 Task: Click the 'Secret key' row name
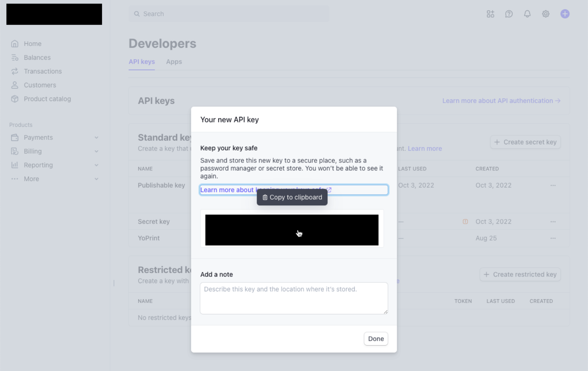coord(154,222)
